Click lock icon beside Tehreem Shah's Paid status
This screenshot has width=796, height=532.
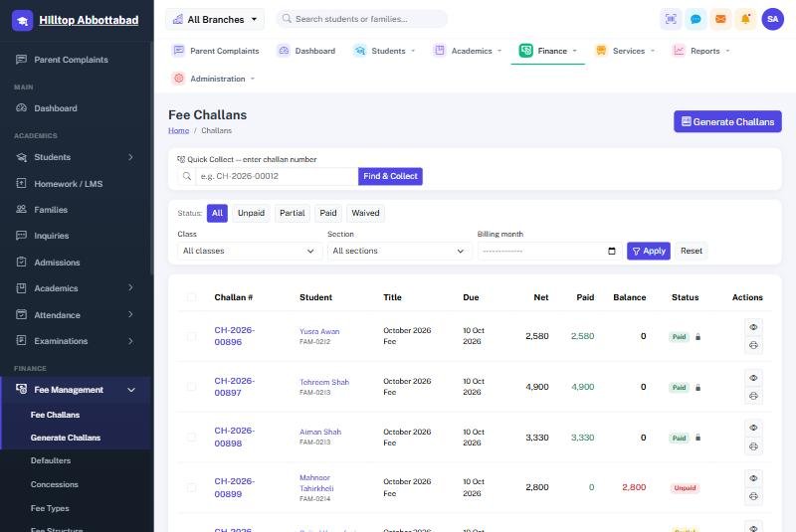pyautogui.click(x=698, y=388)
